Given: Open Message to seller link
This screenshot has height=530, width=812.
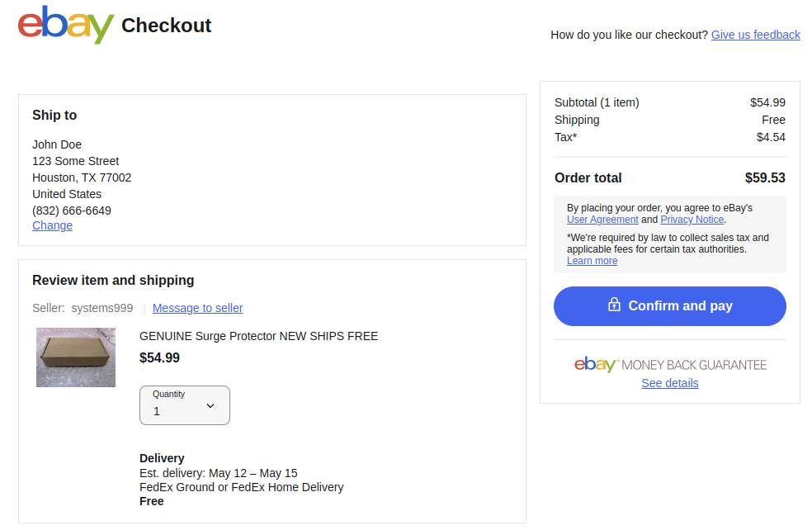Looking at the screenshot, I should click(197, 308).
